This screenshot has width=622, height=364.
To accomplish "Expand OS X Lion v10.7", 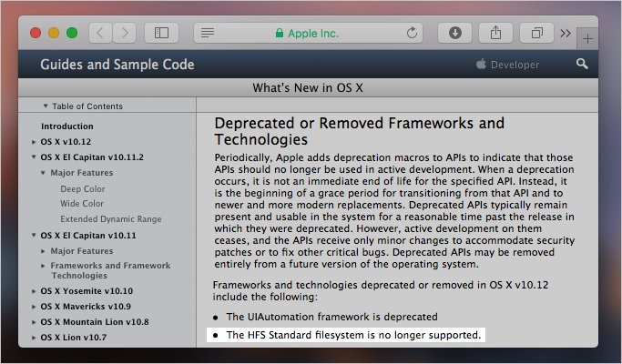I will pyautogui.click(x=34, y=338).
